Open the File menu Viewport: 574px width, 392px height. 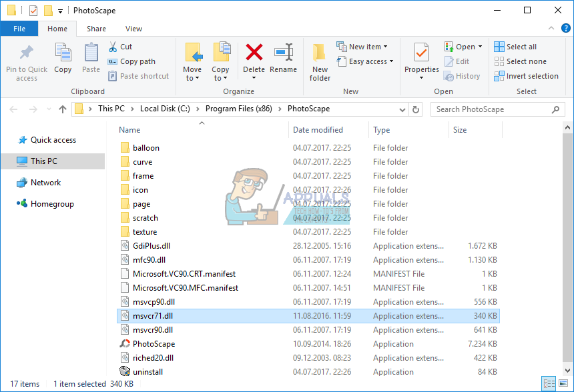click(19, 29)
